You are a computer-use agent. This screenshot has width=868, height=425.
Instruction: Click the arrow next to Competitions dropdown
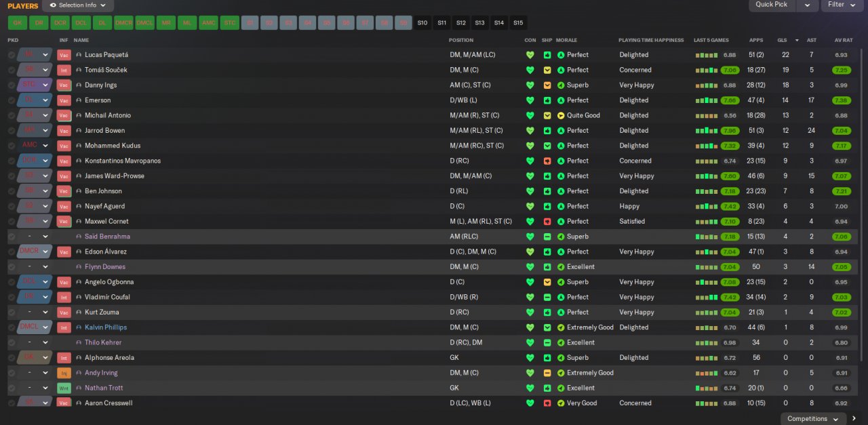point(854,419)
